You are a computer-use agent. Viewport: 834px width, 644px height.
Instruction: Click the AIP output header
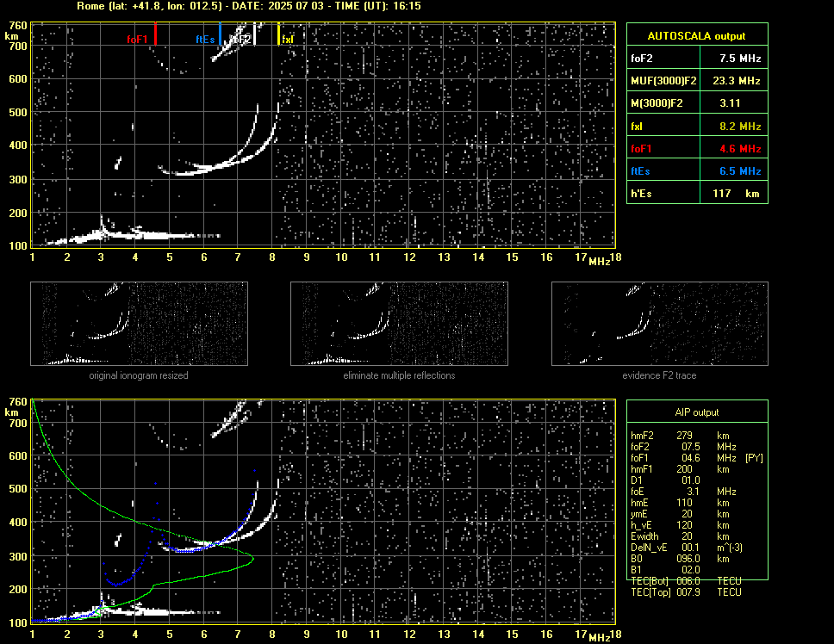tap(697, 412)
